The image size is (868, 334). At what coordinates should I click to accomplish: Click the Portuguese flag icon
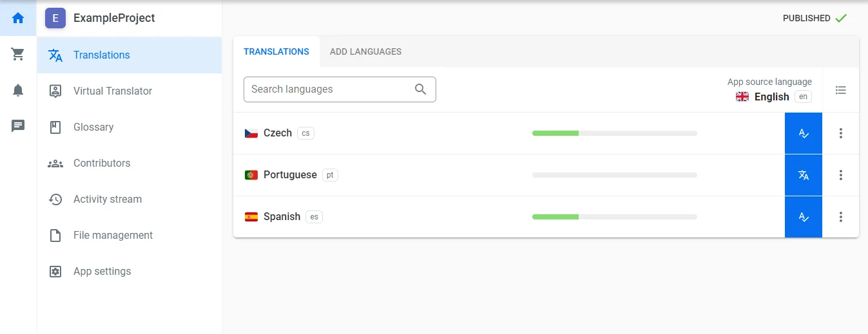click(x=251, y=175)
